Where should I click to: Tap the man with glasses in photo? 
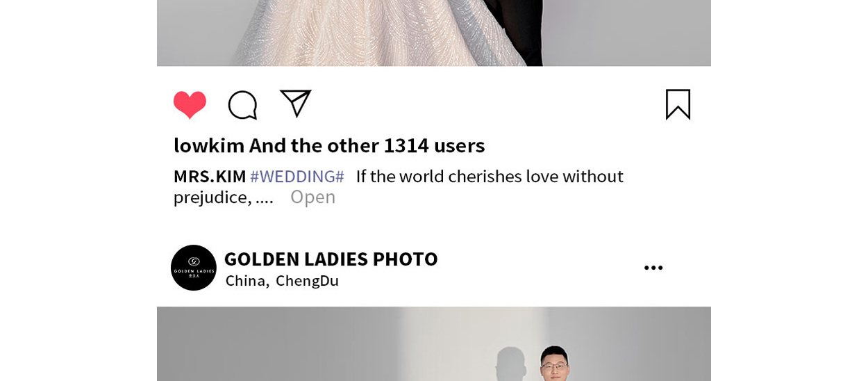(x=556, y=364)
